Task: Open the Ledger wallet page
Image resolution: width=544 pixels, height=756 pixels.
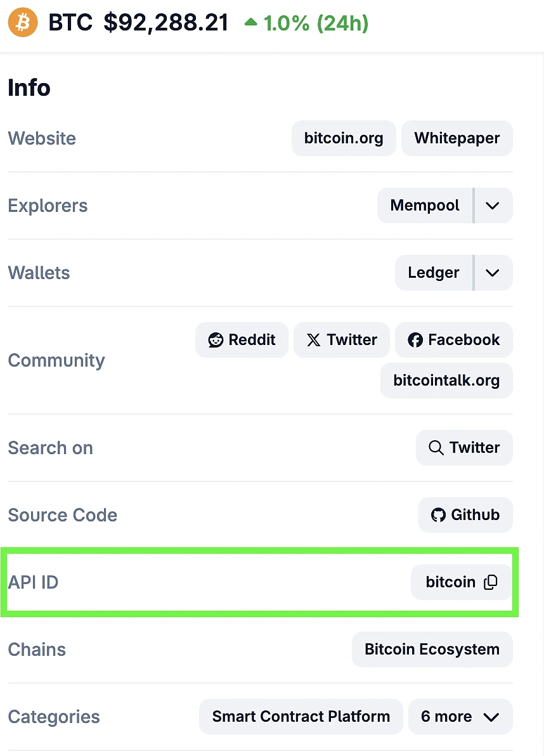Action: 434,272
